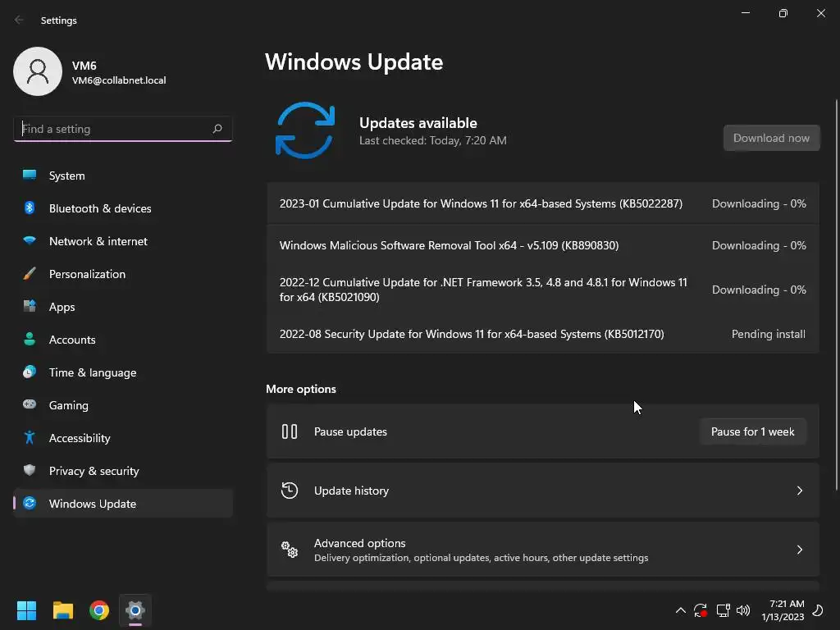Click the Updates available heading
The image size is (840, 630).
418,123
